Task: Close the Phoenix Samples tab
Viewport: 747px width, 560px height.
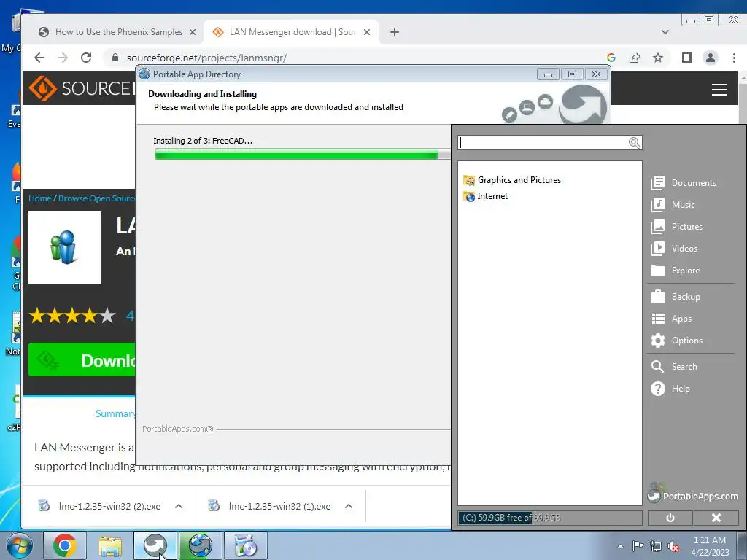Action: click(193, 32)
